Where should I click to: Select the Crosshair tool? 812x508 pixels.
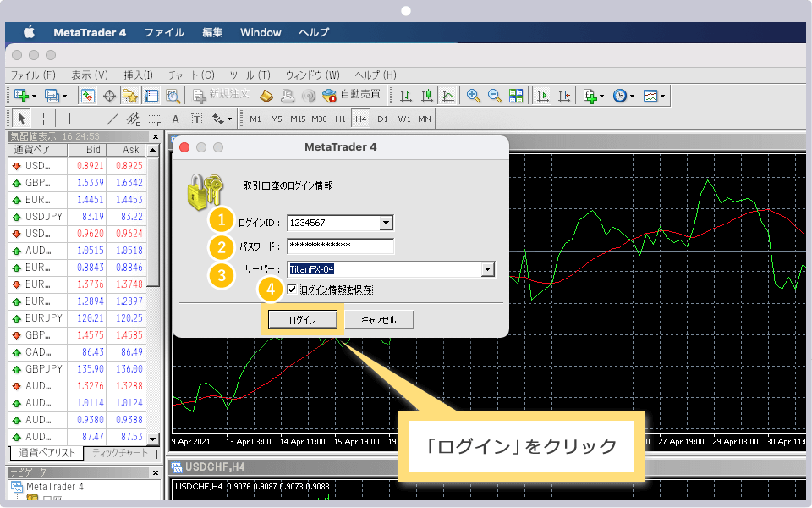coord(42,119)
